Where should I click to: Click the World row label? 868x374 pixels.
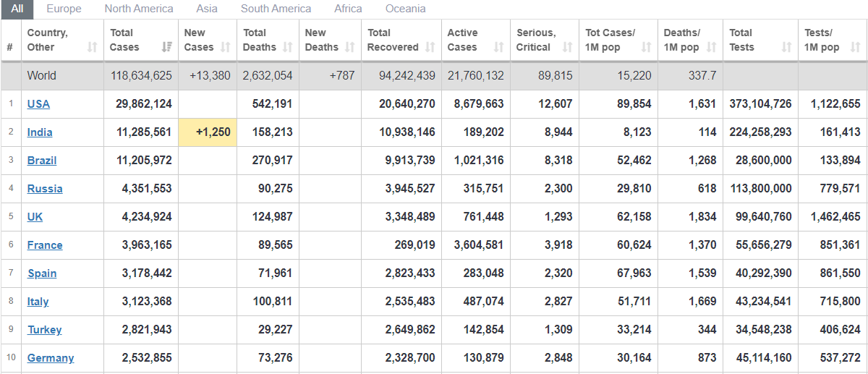(42, 75)
